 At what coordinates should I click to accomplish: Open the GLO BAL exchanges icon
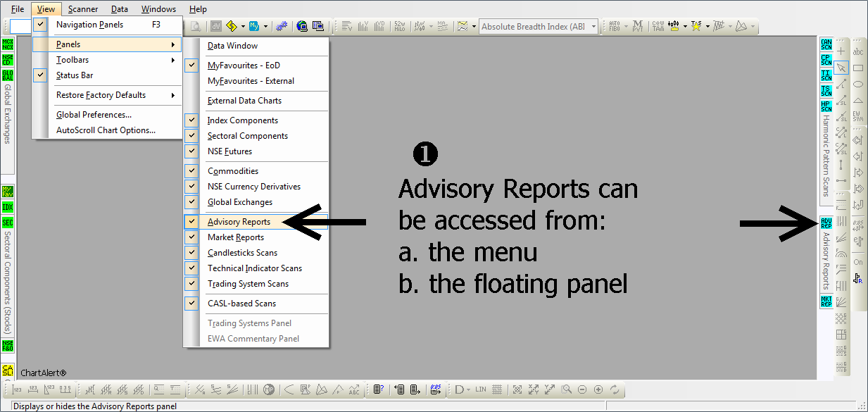coord(8,75)
